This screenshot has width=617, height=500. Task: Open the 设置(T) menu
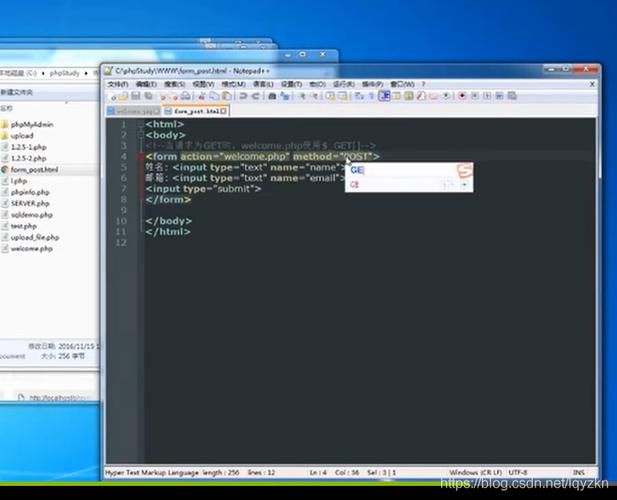coord(291,84)
